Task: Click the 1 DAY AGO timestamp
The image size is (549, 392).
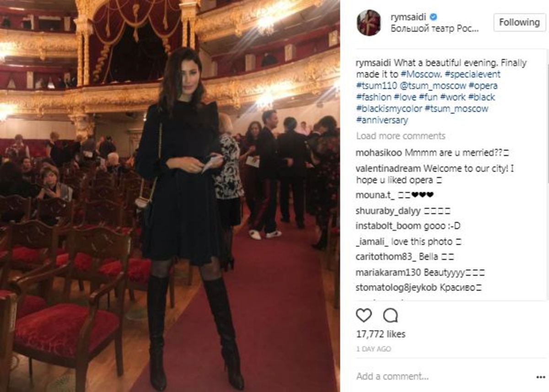Action: (x=373, y=349)
